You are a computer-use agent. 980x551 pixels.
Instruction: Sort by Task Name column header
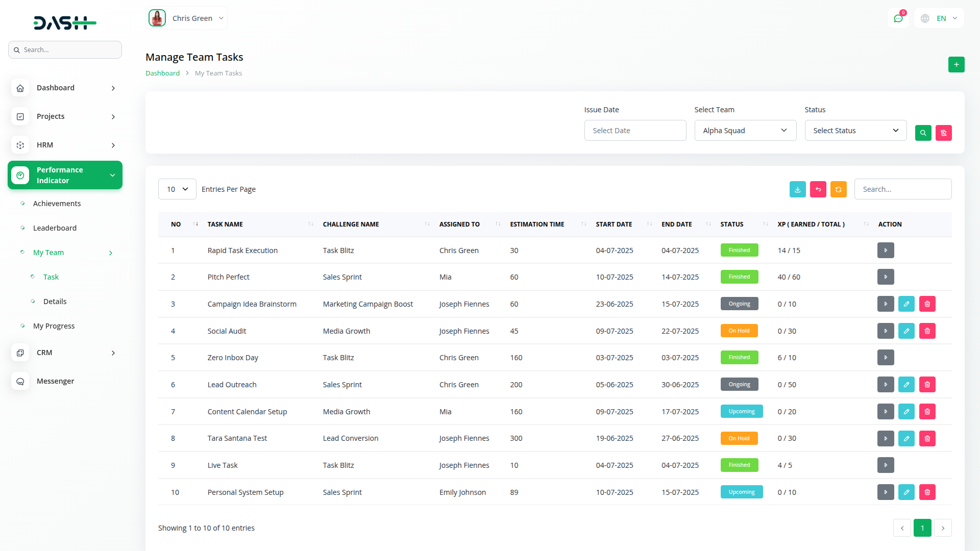pos(225,224)
